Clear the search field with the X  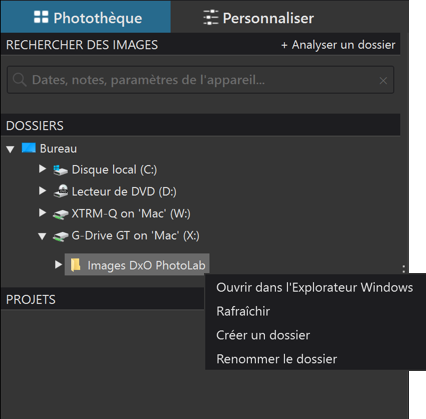click(383, 81)
